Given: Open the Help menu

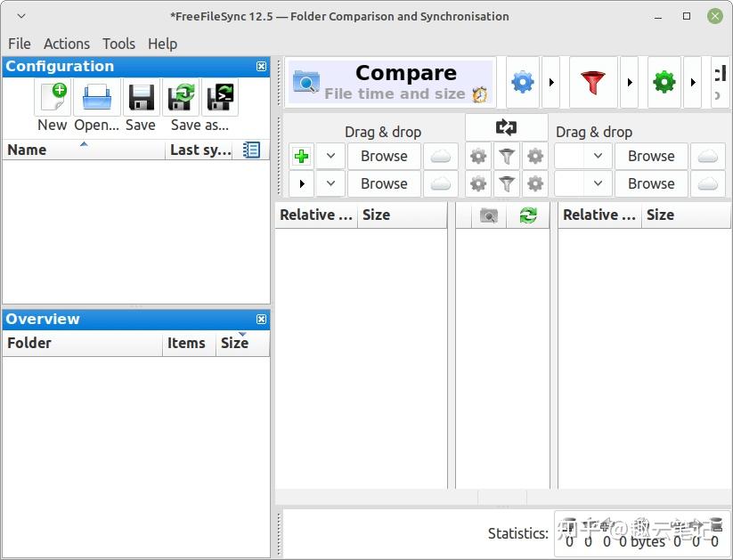Looking at the screenshot, I should 162,44.
